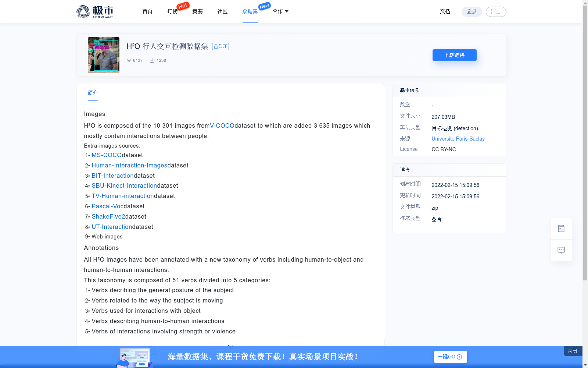The image size is (588, 368).
Task: Open the 数据集 menu item
Action: pos(250,11)
